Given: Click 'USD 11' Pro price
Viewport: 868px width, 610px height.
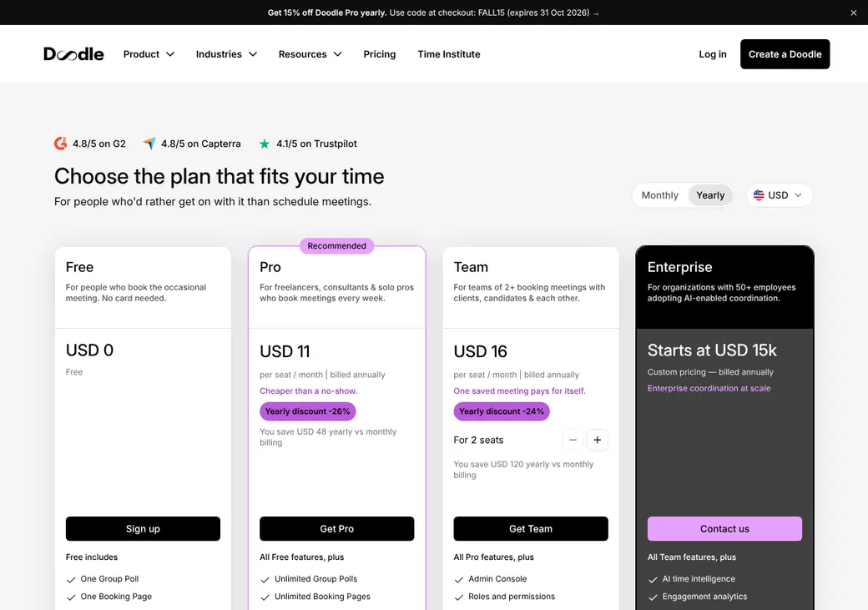Looking at the screenshot, I should pos(285,351).
